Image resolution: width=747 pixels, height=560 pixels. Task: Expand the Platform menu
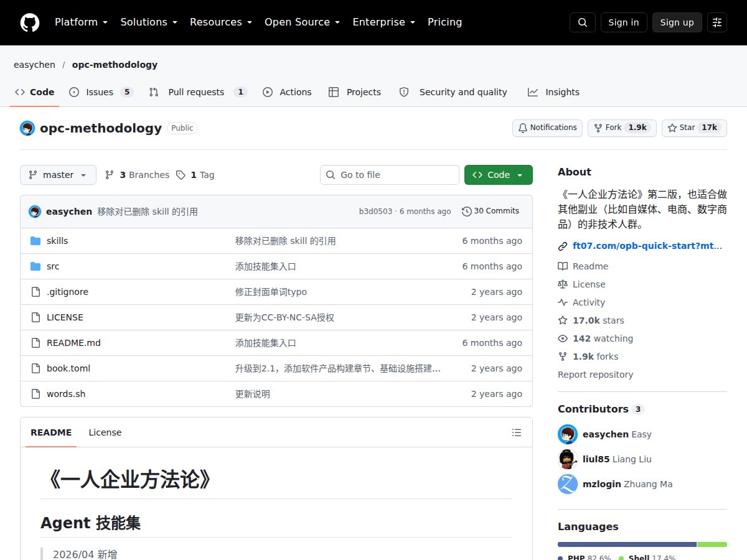tap(82, 22)
